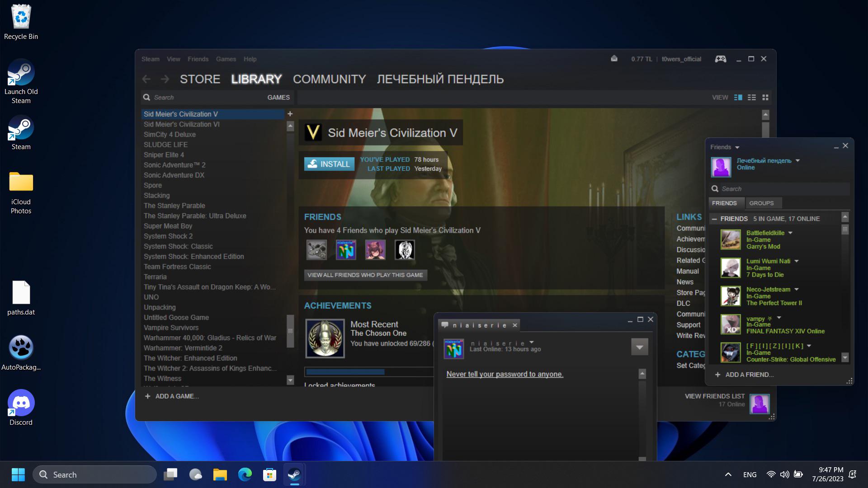Click Steam icon in Windows taskbar
This screenshot has width=868, height=488.
294,474
